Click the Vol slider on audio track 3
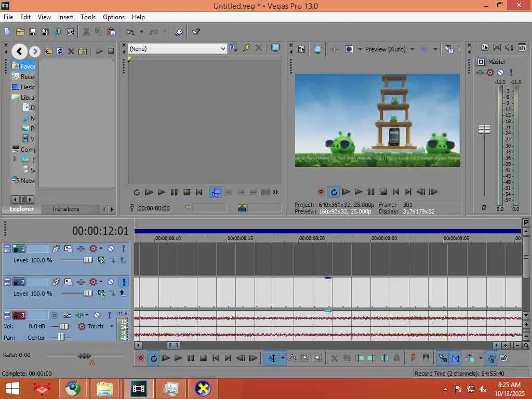This screenshot has height=399, width=532. (x=64, y=326)
